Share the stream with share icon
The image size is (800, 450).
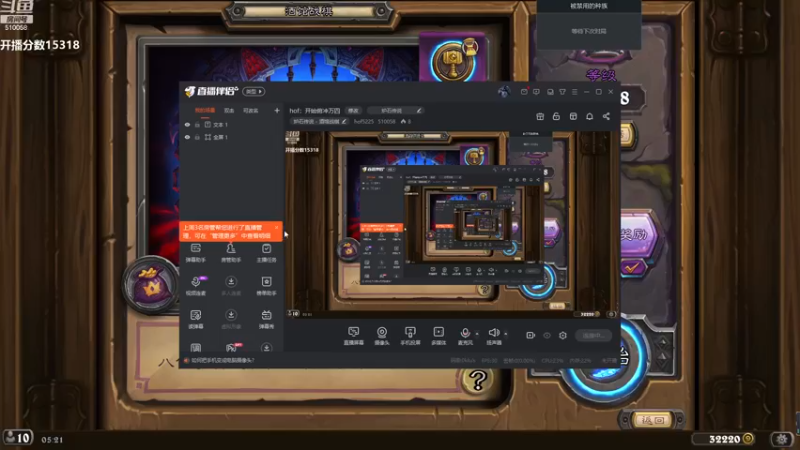click(x=606, y=116)
